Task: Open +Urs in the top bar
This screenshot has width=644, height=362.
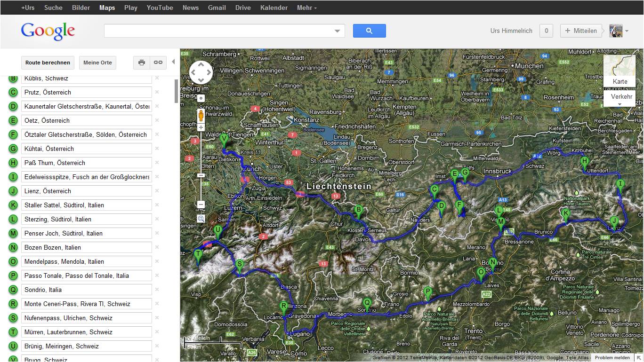Action: (28, 8)
